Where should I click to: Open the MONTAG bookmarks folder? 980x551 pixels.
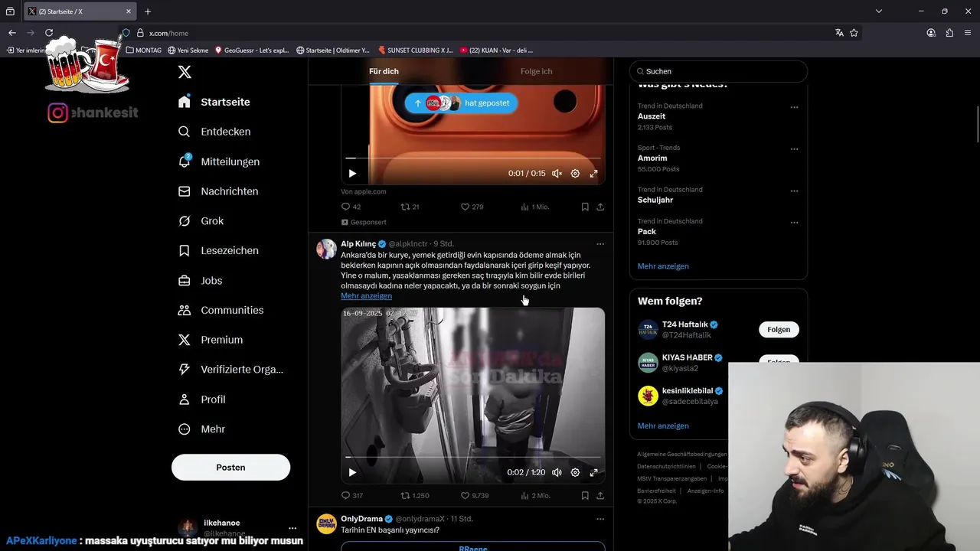click(x=144, y=50)
